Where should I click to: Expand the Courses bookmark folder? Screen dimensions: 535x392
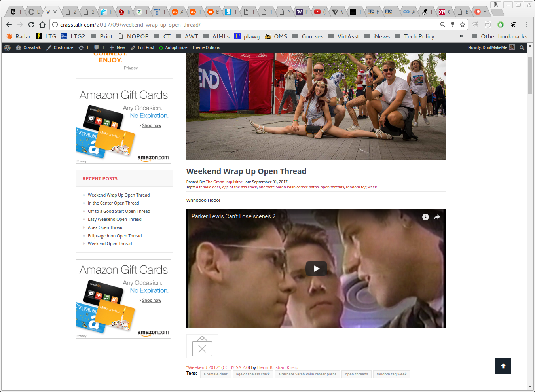pyautogui.click(x=308, y=36)
